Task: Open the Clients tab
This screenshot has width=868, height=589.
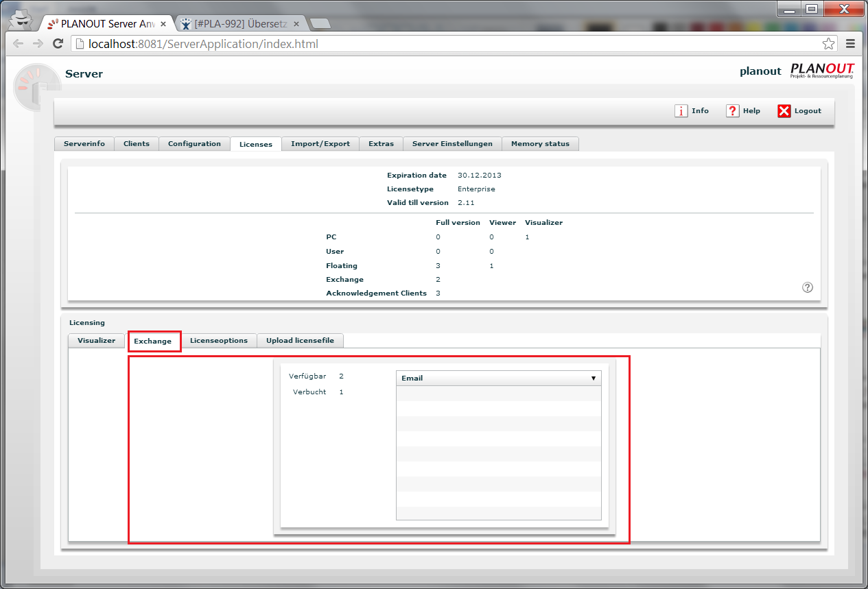Action: (x=137, y=144)
